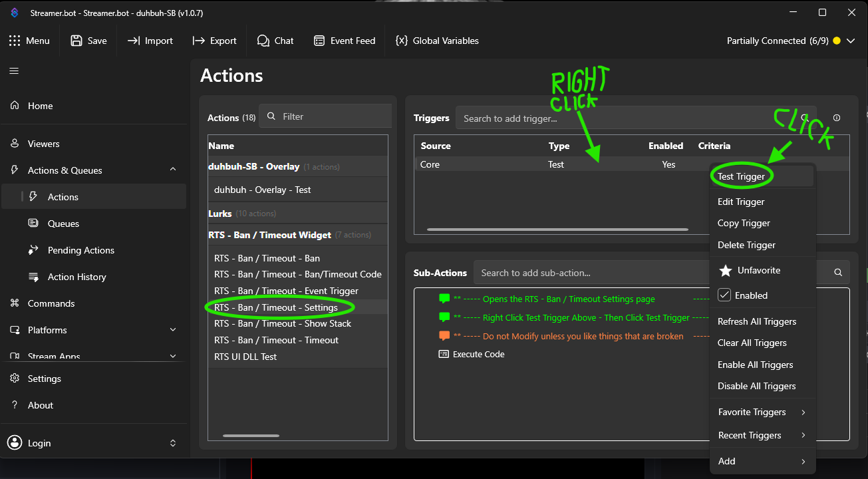The width and height of the screenshot is (868, 479).
Task: Open Global Variables braces icon
Action: pyautogui.click(x=401, y=41)
